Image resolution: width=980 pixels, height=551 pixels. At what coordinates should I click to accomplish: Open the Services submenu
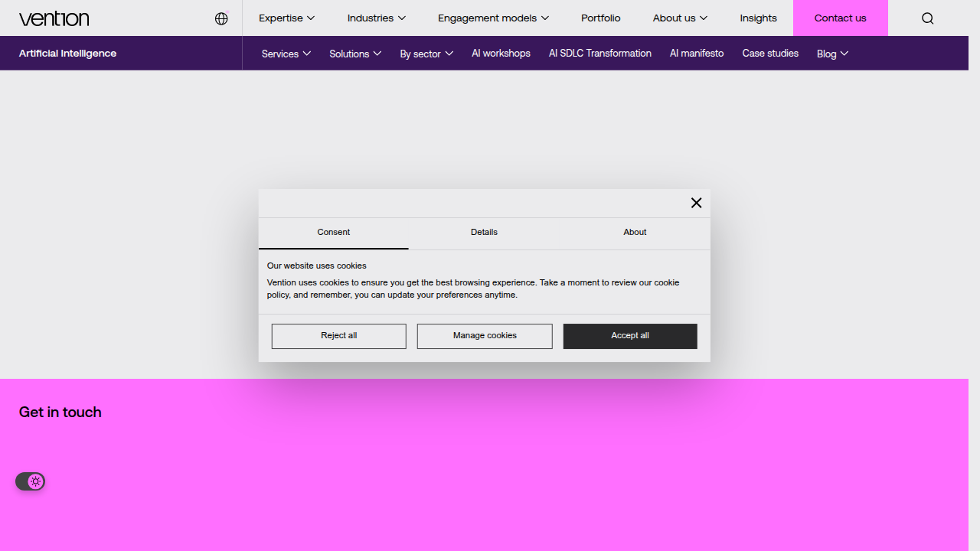(x=286, y=54)
